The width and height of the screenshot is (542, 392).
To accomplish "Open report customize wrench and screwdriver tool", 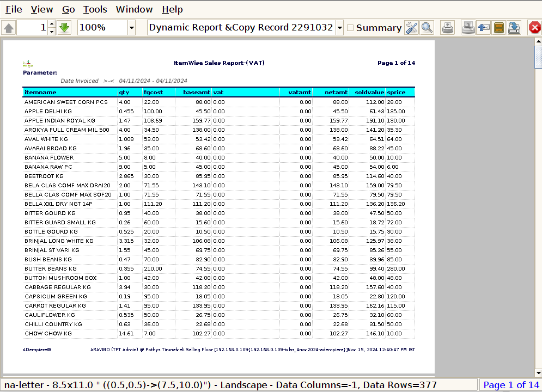I will [412, 28].
